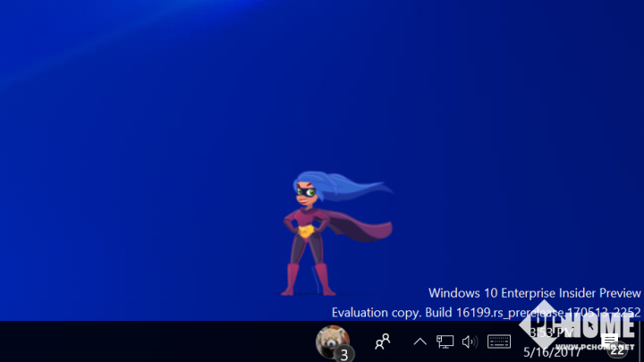
Task: Show hidden system tray icons
Action: [419, 341]
